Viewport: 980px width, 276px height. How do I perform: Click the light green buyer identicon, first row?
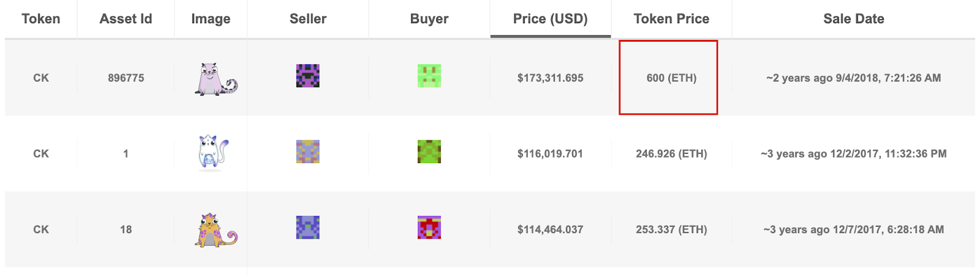click(x=429, y=76)
